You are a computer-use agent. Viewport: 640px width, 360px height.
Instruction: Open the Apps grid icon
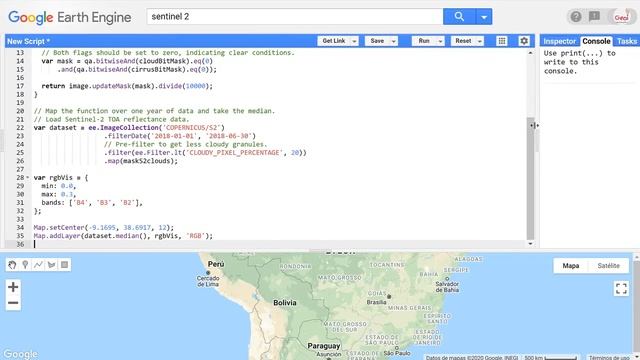[502, 41]
